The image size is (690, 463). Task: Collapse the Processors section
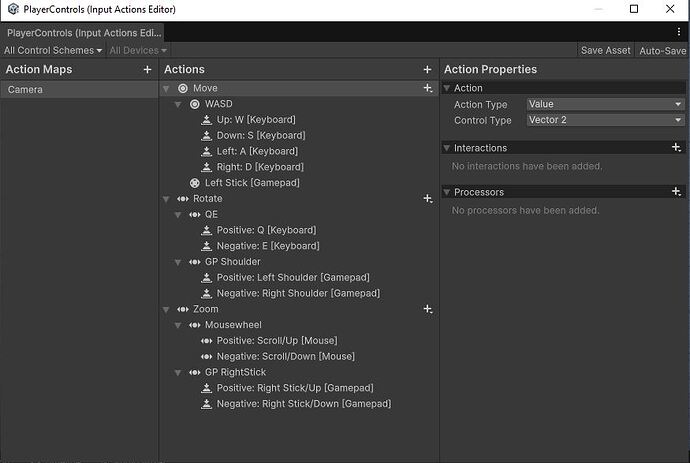(447, 192)
